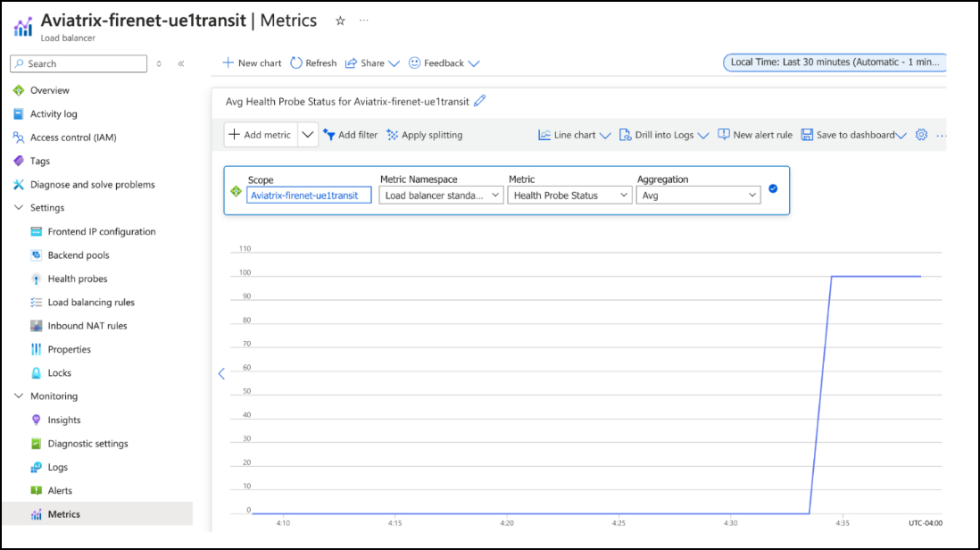Click Add filter in chart toolbar
This screenshot has height=550, width=980.
tap(350, 135)
